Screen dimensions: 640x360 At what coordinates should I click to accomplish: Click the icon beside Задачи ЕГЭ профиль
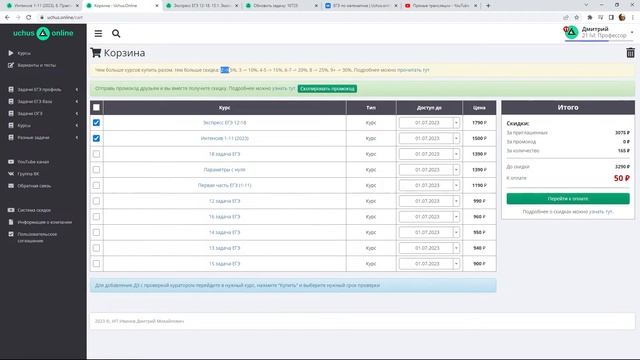11,89
